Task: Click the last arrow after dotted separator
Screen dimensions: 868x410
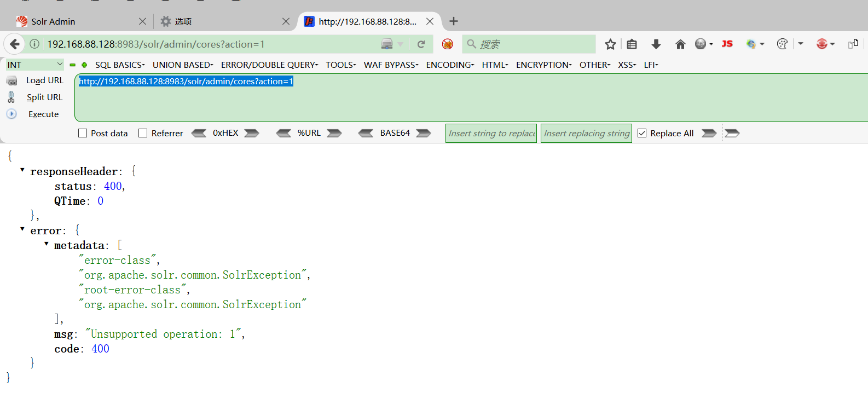Action: coord(732,133)
